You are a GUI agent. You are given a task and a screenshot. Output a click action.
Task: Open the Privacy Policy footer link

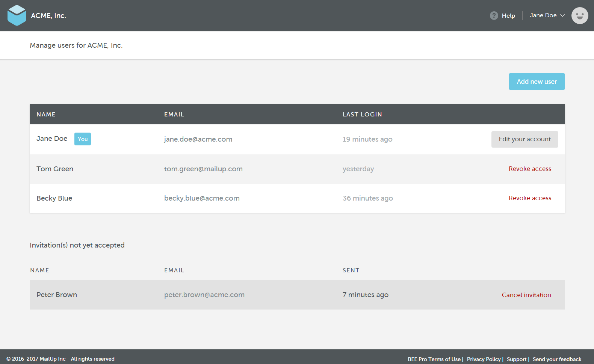pos(484,359)
